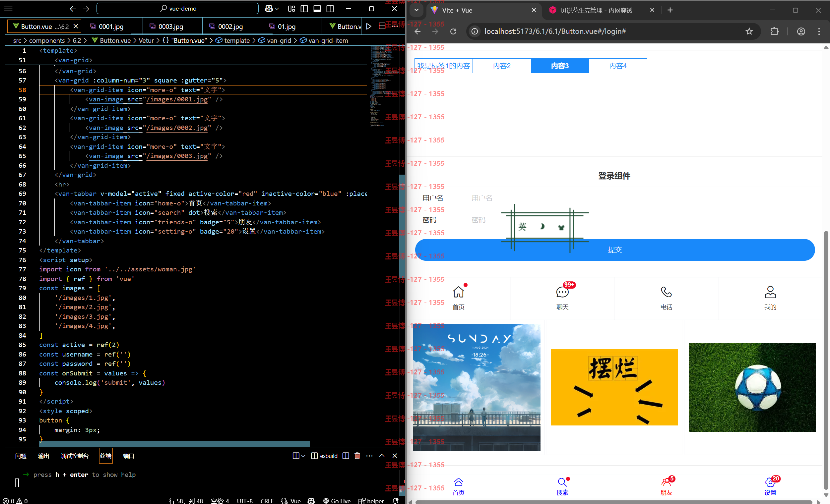Click the helper status bar item
This screenshot has width=830, height=504.
[x=371, y=501]
